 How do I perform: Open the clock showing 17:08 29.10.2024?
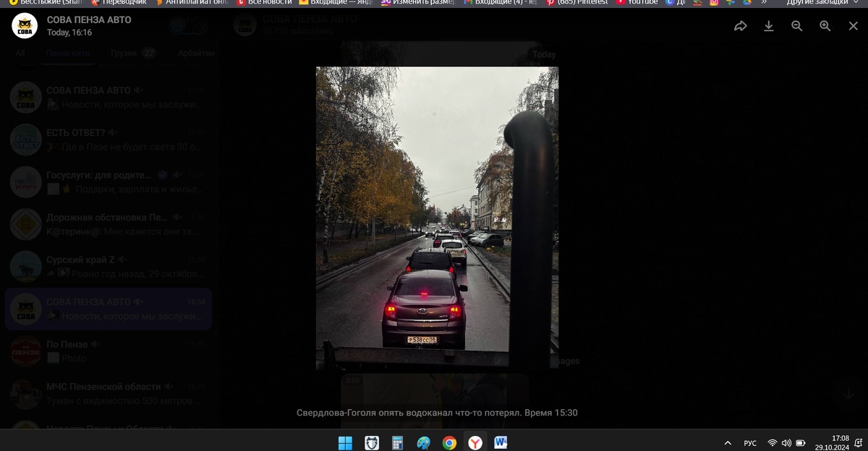833,442
